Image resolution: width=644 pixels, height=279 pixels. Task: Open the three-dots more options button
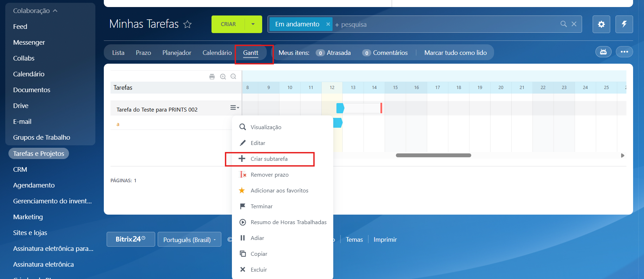point(624,52)
